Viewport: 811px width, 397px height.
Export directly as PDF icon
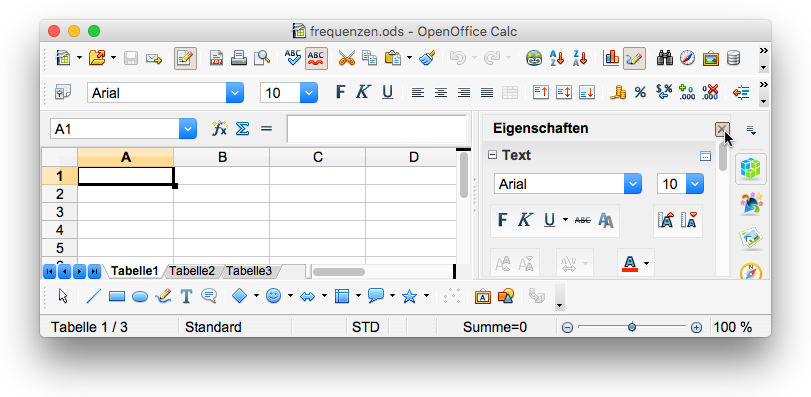tap(216, 58)
